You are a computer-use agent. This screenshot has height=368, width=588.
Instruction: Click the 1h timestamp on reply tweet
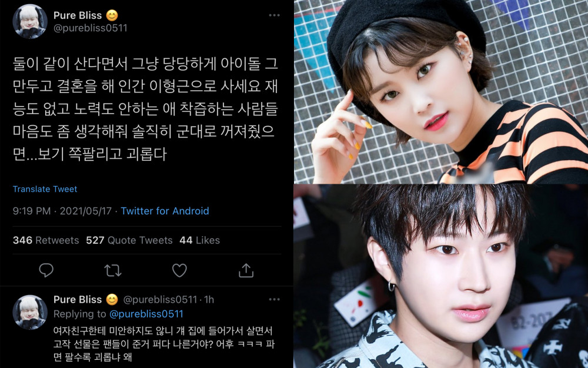click(x=209, y=300)
